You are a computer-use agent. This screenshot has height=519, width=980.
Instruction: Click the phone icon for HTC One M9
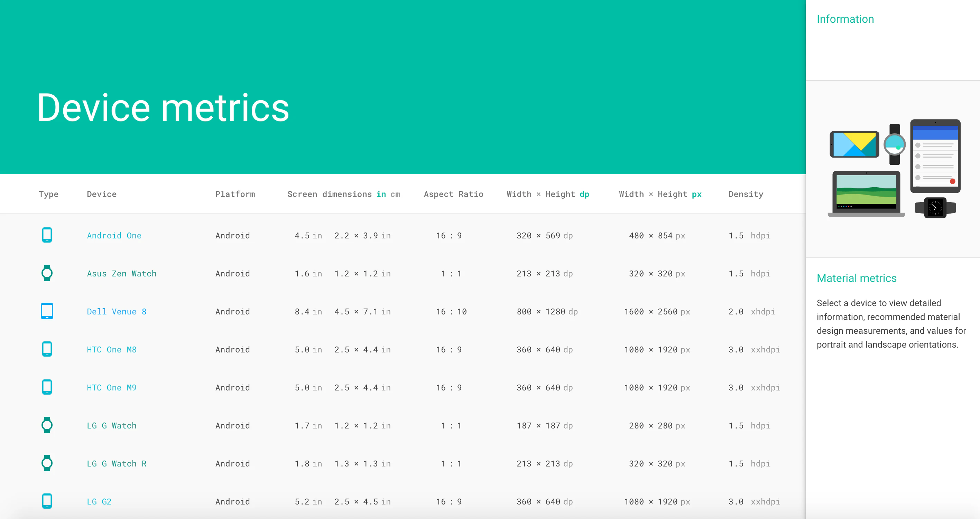47,387
